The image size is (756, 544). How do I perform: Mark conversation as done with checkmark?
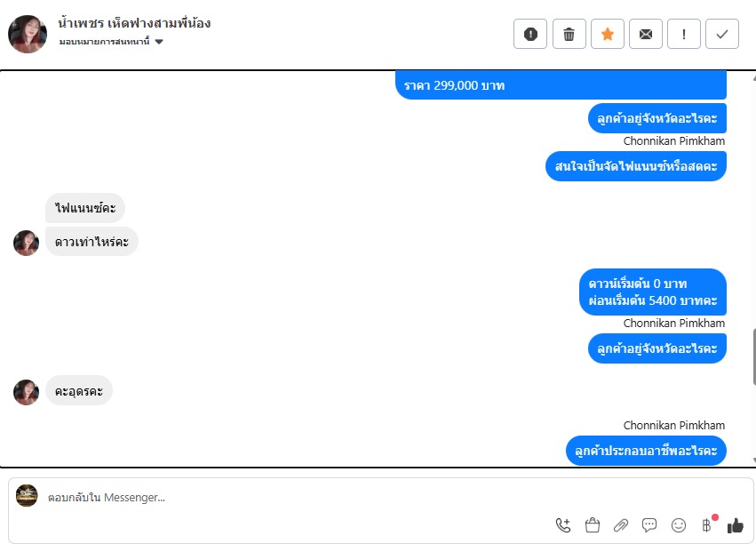721,34
